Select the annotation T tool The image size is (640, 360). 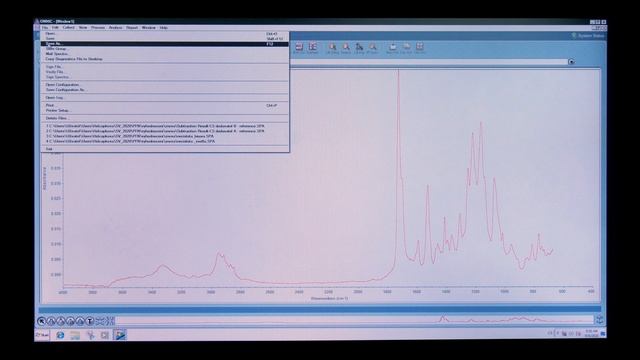(90, 322)
